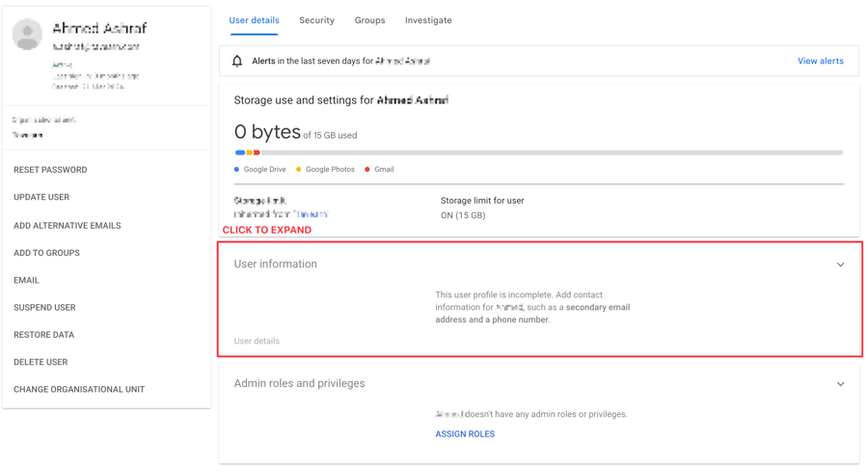The width and height of the screenshot is (868, 472).
Task: Expand the Admin roles and privileges chevron
Action: (x=840, y=384)
